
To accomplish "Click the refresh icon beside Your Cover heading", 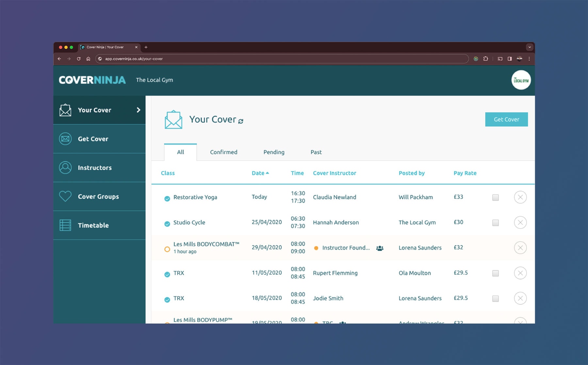I will click(x=241, y=121).
